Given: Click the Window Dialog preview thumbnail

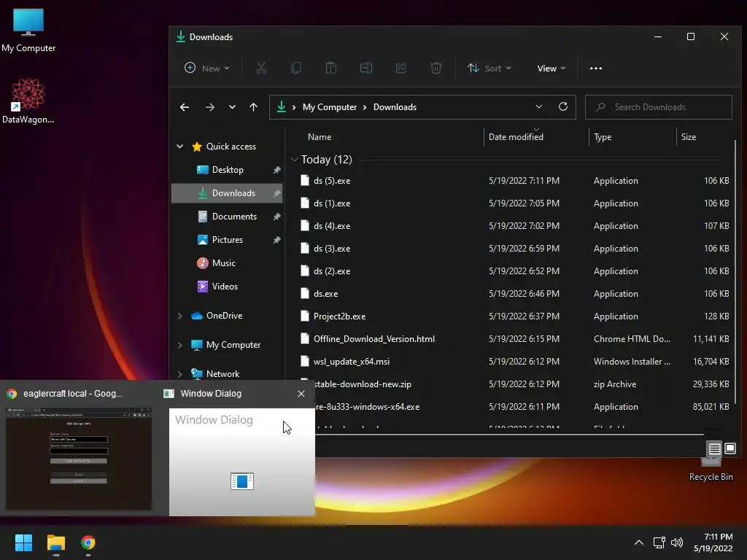Looking at the screenshot, I should tap(242, 462).
